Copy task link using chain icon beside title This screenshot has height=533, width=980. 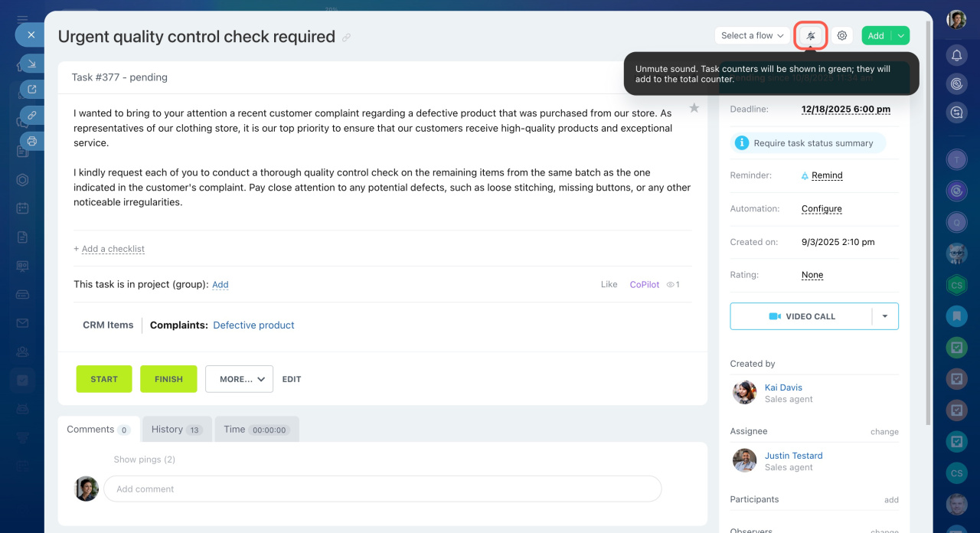347,38
